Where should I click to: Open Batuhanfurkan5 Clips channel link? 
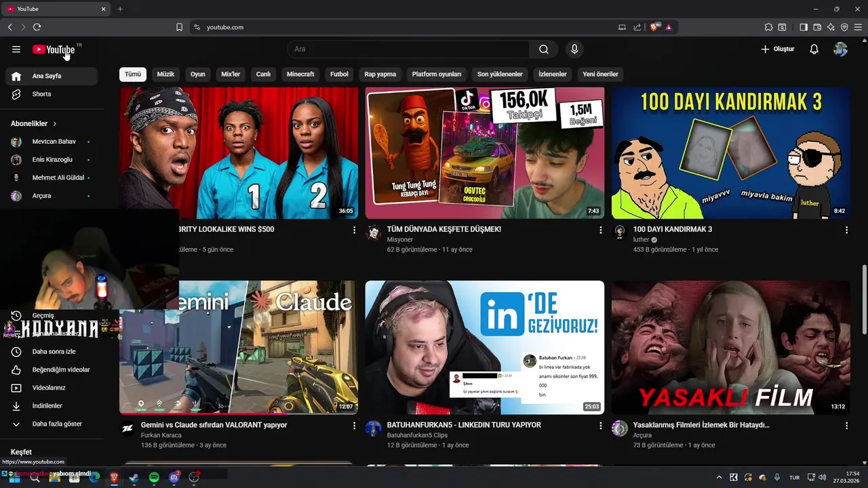417,435
